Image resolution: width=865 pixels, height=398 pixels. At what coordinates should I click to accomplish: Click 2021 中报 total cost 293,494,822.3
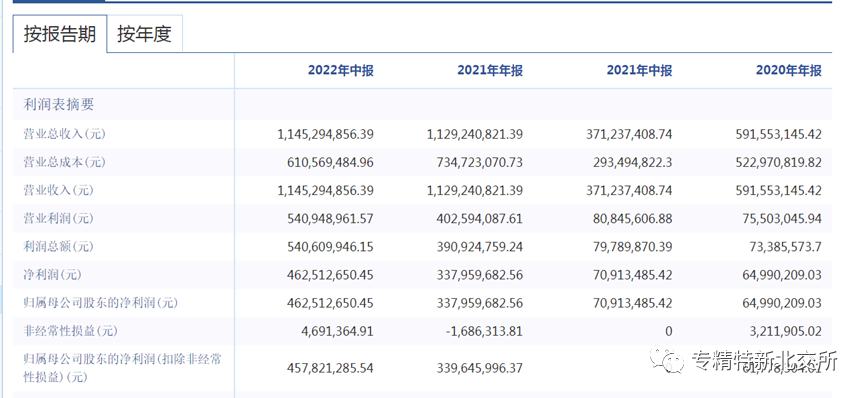(x=629, y=162)
